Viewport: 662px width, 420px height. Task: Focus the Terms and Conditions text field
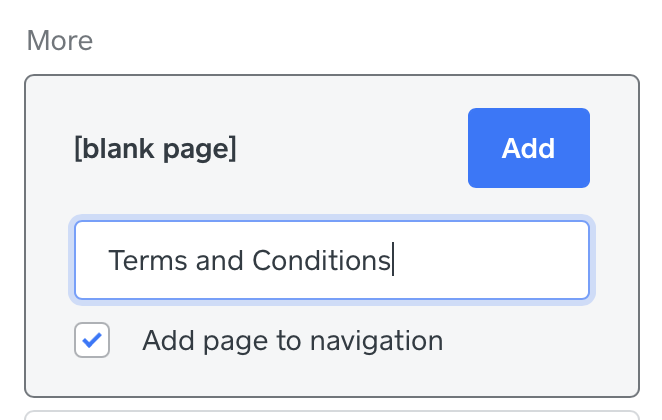click(x=331, y=261)
